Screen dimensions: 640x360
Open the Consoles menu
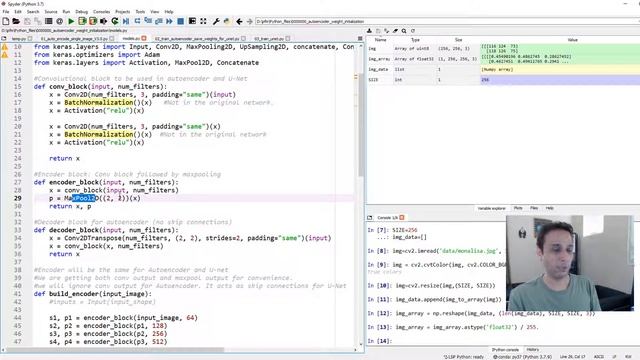[x=102, y=12]
